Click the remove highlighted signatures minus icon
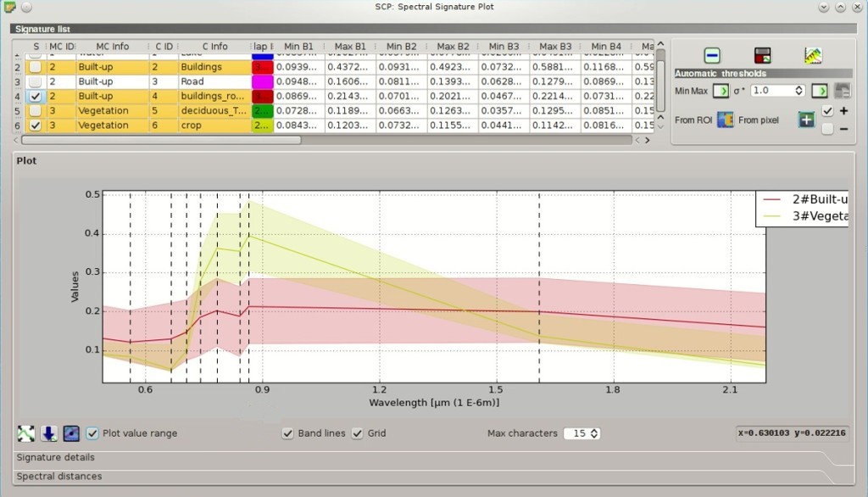Image resolution: width=868 pixels, height=497 pixels. (712, 55)
